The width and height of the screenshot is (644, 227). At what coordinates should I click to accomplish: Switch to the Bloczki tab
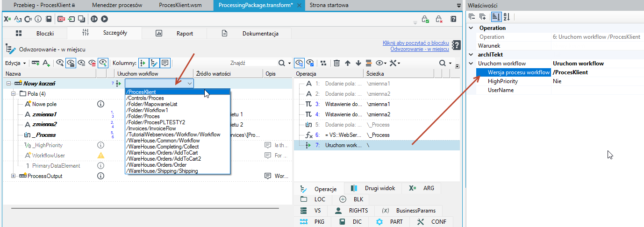click(x=35, y=33)
